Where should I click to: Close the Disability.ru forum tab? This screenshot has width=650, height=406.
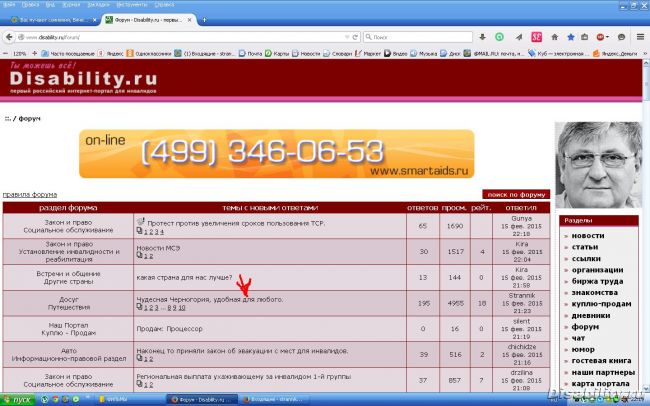(189, 19)
